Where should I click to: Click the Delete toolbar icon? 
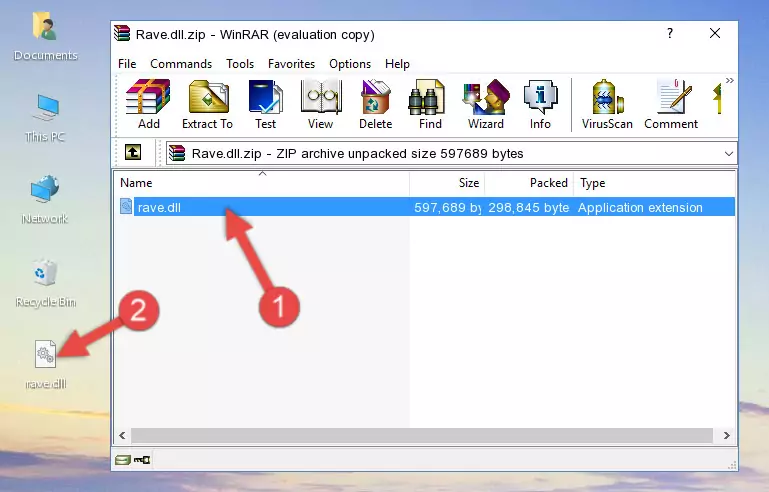tap(375, 104)
